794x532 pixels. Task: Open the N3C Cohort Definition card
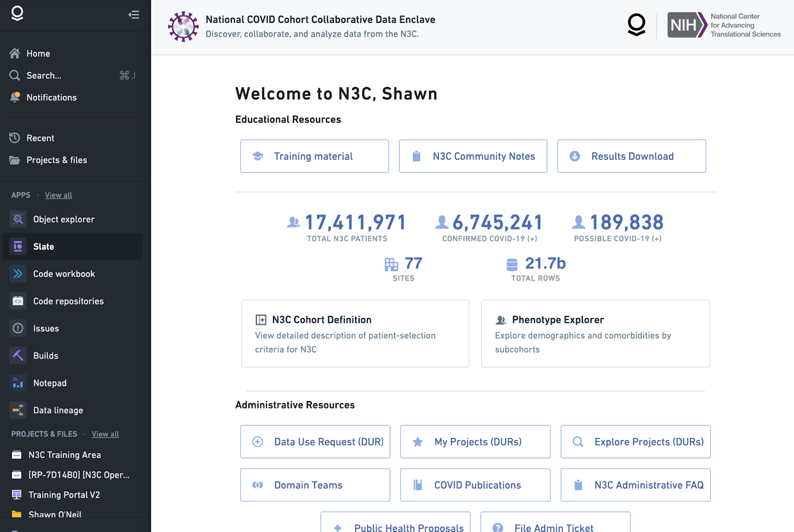click(x=355, y=333)
